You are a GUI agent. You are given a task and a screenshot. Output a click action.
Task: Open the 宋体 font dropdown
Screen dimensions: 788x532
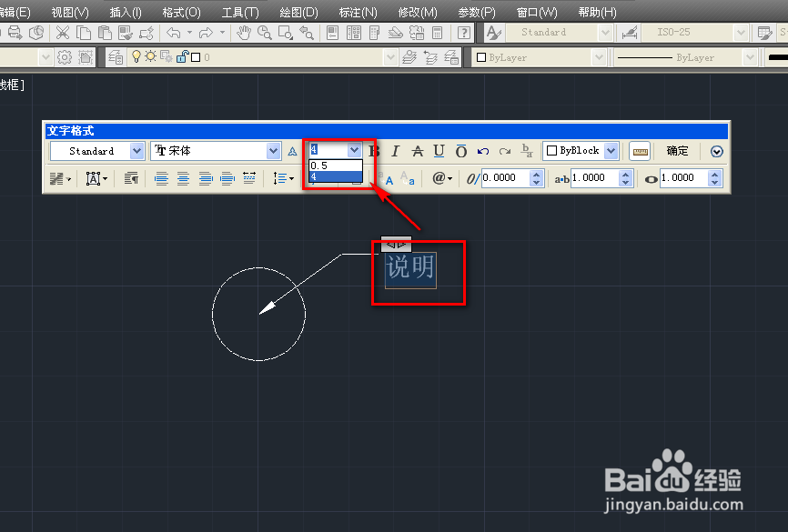click(273, 151)
